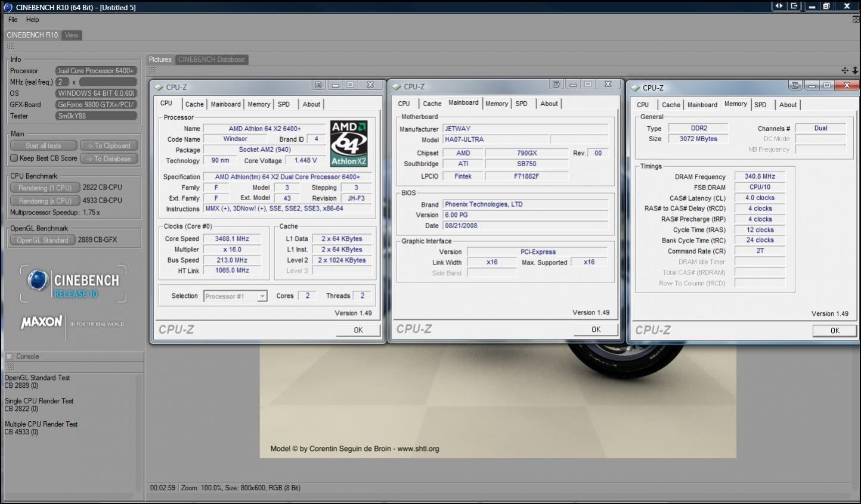Select the CINEBENCH R10 tab
861x504 pixels.
(32, 35)
